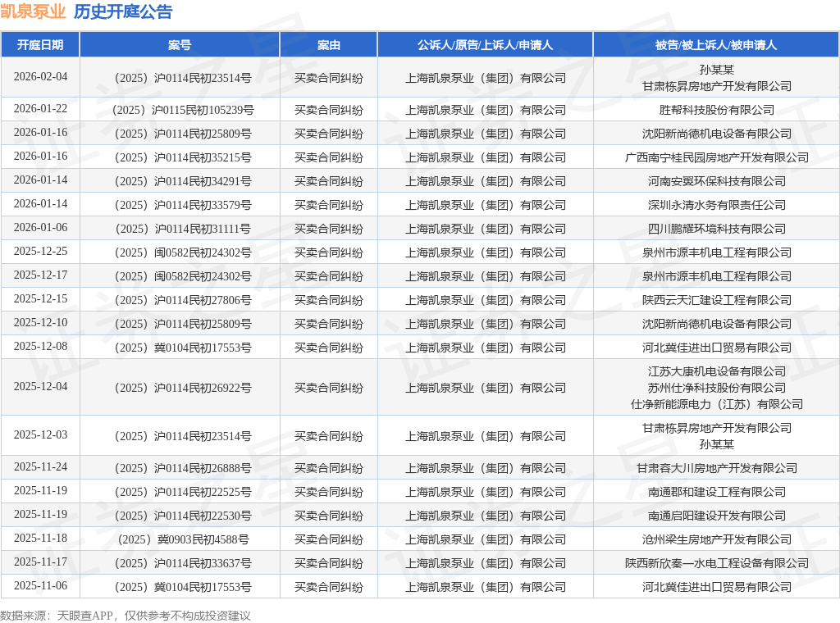Click the date cell 2025-11-18
Screen dimensions: 840x623
coord(41,538)
